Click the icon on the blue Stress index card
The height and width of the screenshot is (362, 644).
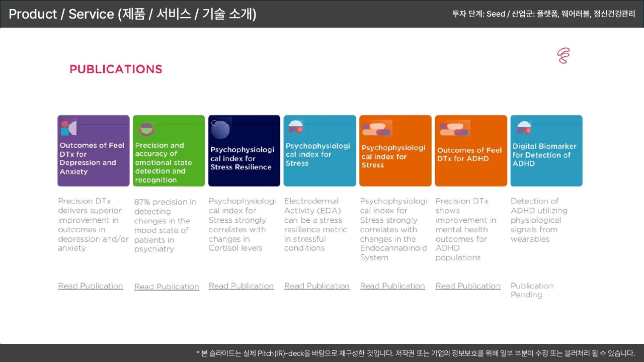pos(295,127)
